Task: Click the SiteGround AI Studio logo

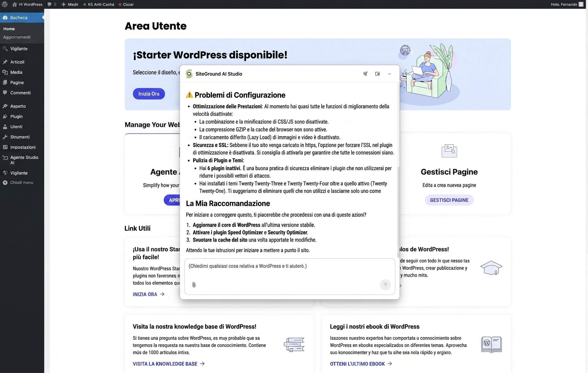Action: [x=189, y=74]
